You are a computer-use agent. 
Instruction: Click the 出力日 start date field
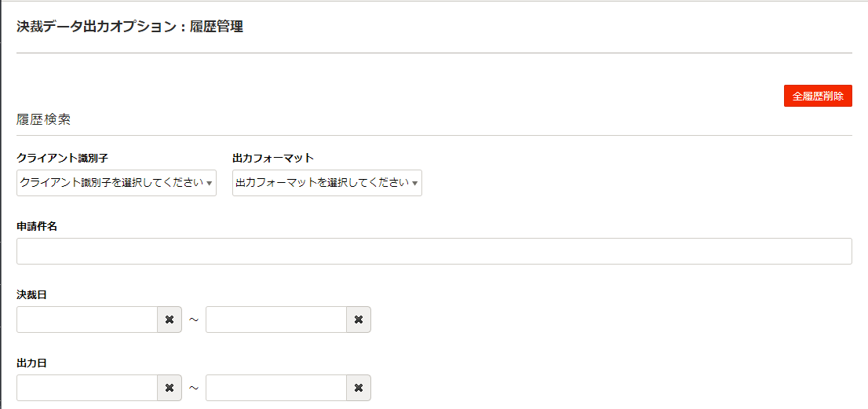[87, 388]
